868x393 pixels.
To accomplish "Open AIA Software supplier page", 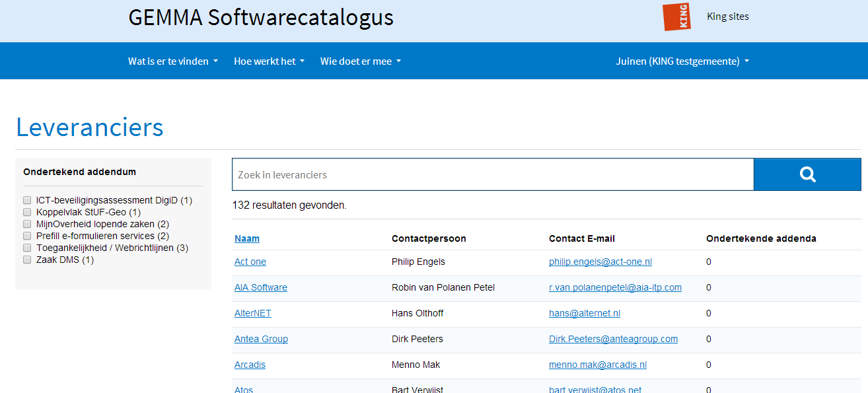I will point(261,287).
